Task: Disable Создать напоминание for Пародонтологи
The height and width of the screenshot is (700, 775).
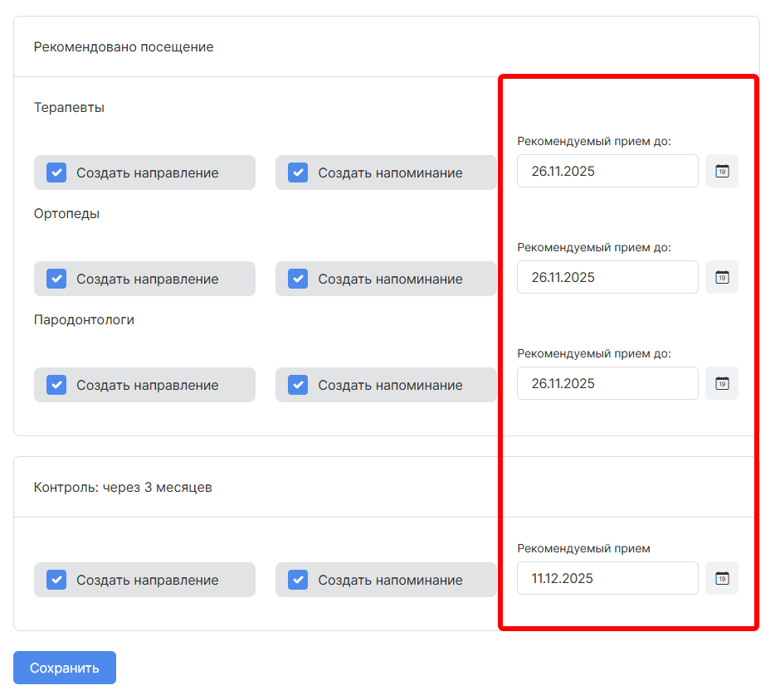Action: [x=298, y=385]
